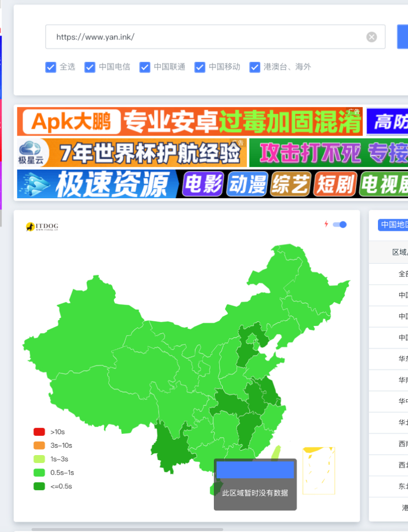Click the orange 3s-10s legend swatch
Screen dimensions: 408x532
point(39,446)
